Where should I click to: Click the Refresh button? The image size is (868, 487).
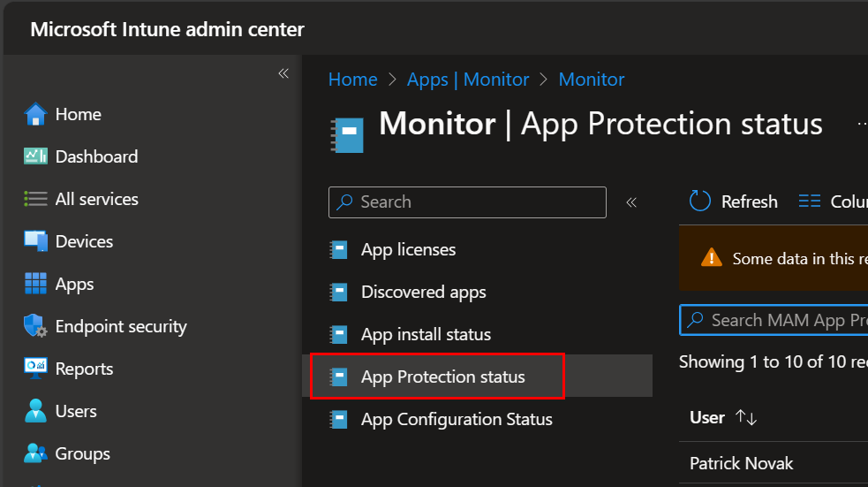pos(734,202)
